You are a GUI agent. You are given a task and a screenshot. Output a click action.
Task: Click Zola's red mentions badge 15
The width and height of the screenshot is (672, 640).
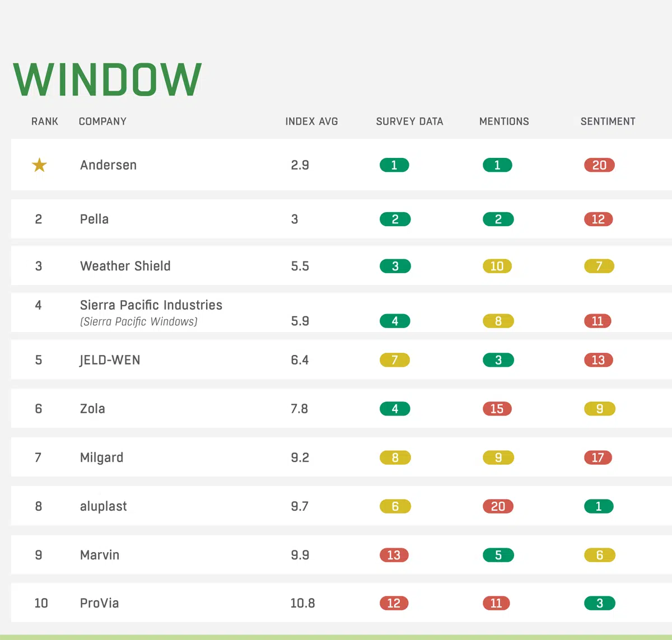click(497, 409)
